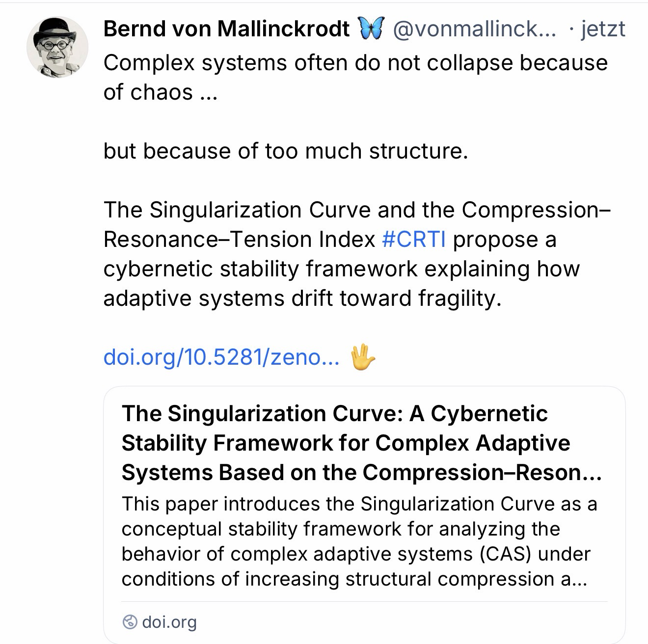Click the "doi.org" domain label in card footer
The width and height of the screenshot is (648, 644).
[x=169, y=622]
